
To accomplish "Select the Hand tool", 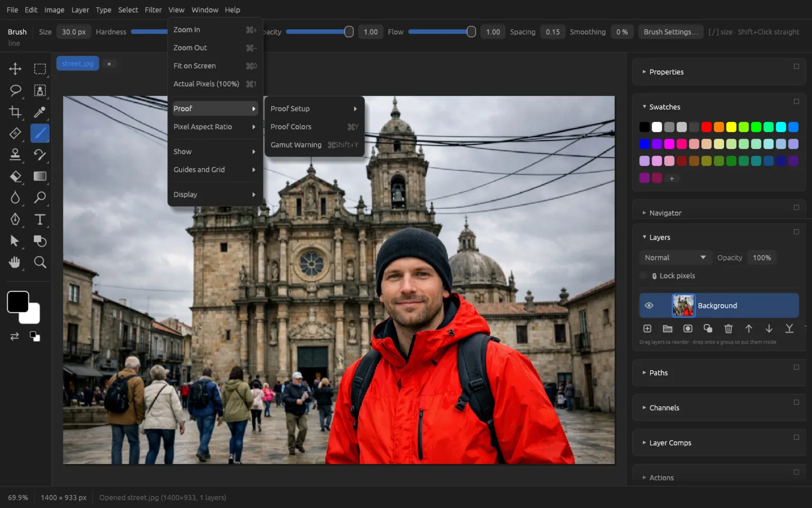I will point(15,262).
